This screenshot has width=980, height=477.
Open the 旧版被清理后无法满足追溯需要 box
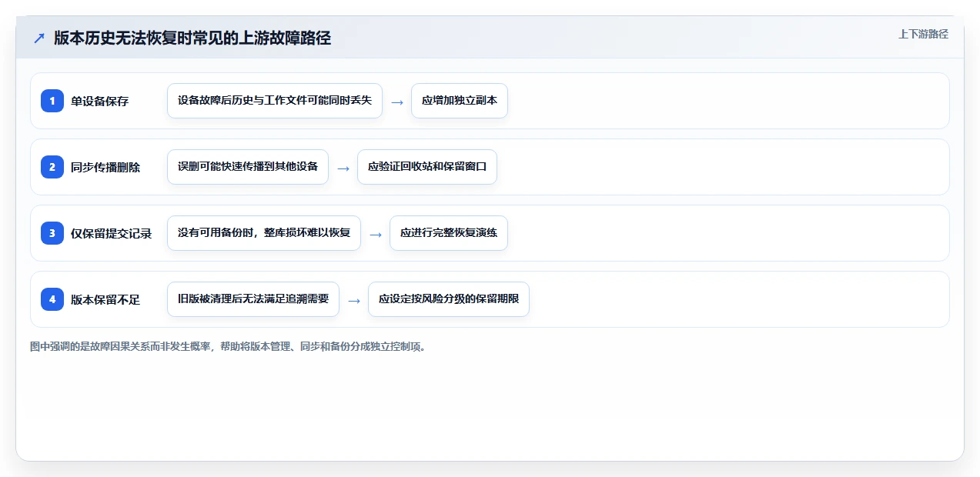click(x=253, y=299)
